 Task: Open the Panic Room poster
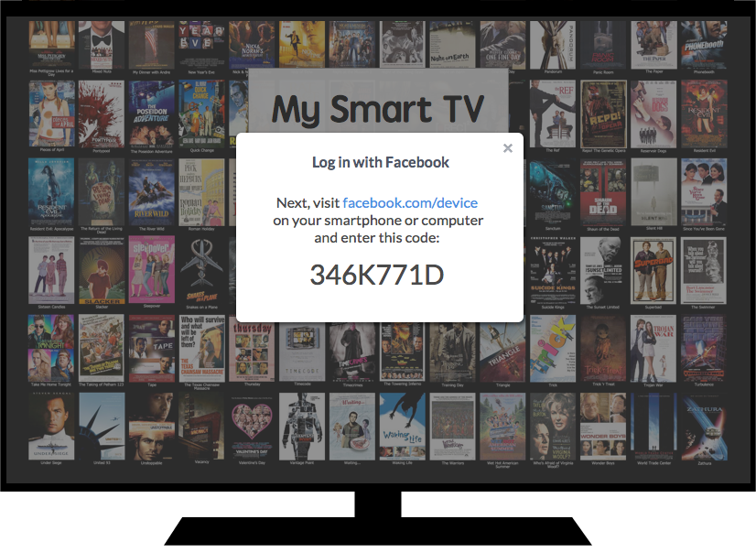603,44
